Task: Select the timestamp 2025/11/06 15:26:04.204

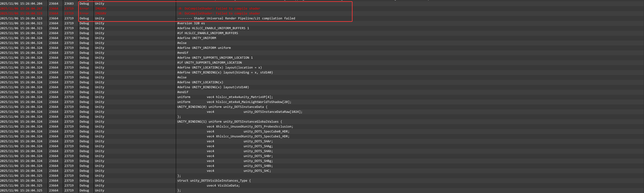Action: pyautogui.click(x=21, y=4)
